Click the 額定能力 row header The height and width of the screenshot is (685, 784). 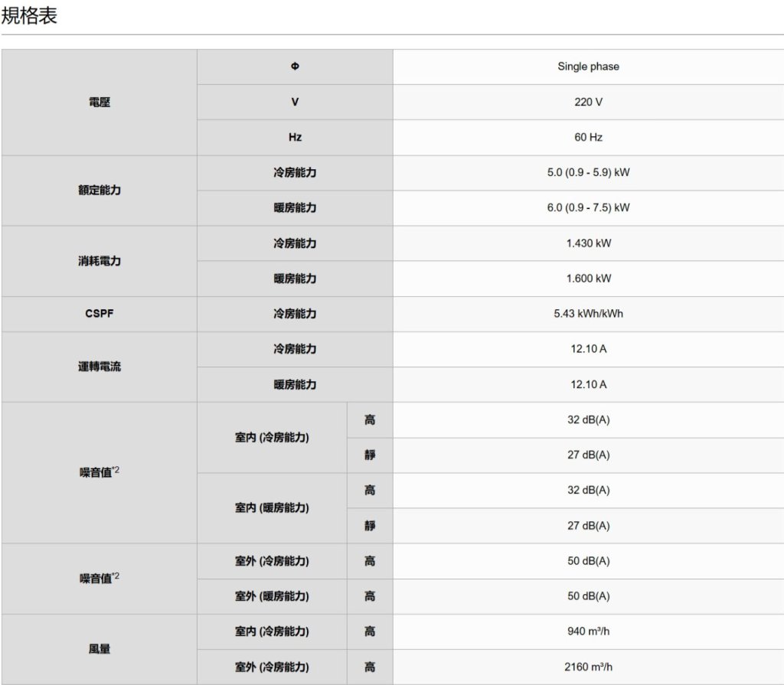pyautogui.click(x=99, y=190)
